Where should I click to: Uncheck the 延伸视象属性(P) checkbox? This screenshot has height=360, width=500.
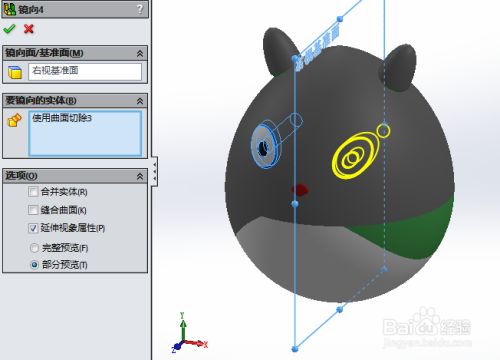pyautogui.click(x=33, y=228)
